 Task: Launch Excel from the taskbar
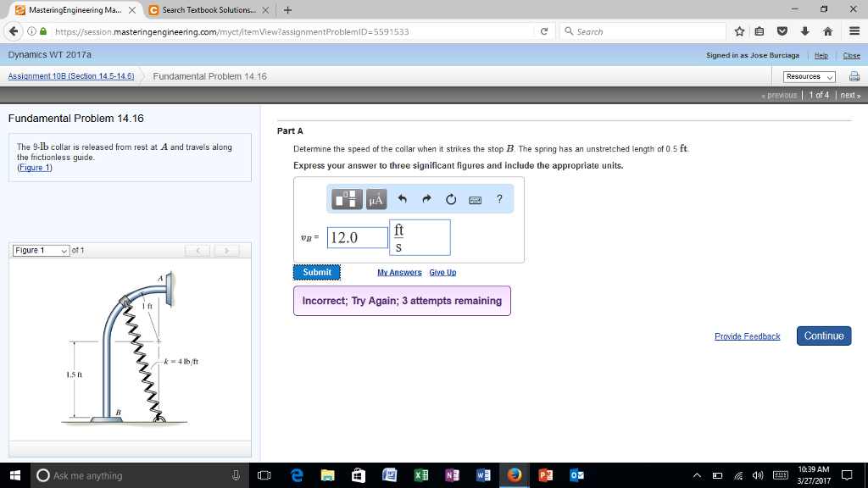[420, 475]
